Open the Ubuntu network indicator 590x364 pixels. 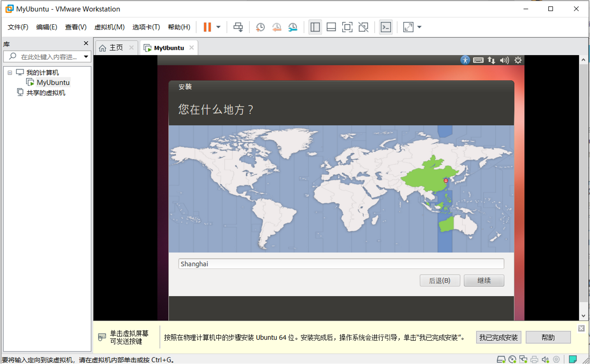click(491, 60)
